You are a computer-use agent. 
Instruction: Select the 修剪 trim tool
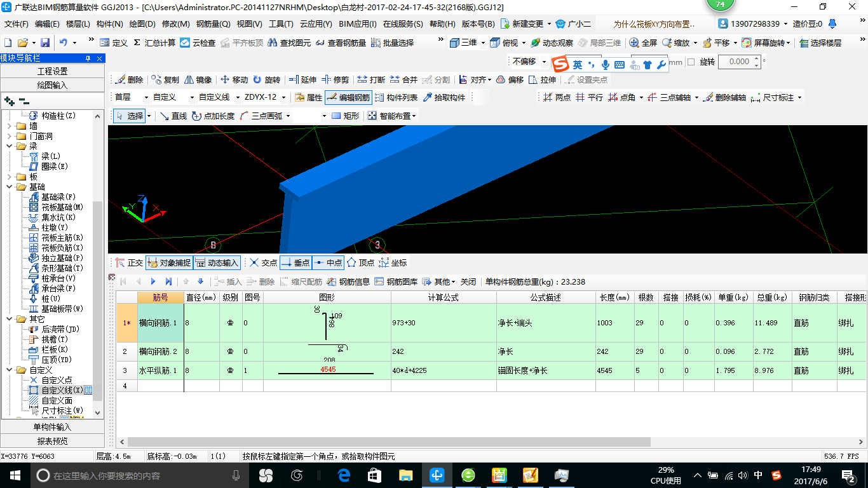[335, 79]
